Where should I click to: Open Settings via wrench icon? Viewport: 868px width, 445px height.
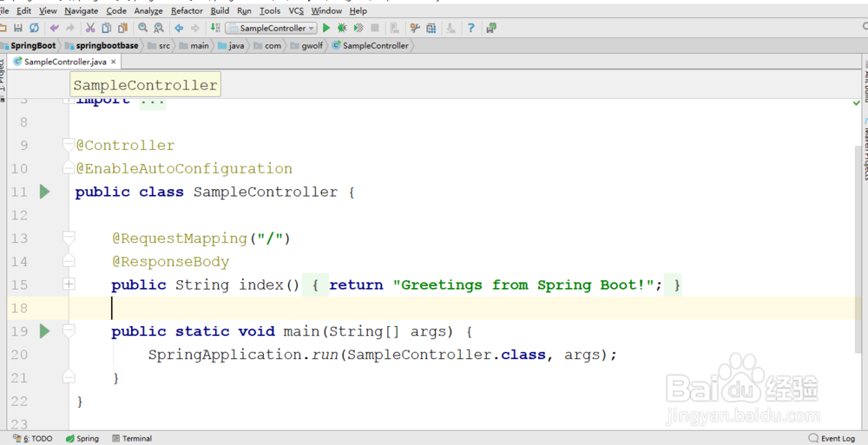[415, 28]
